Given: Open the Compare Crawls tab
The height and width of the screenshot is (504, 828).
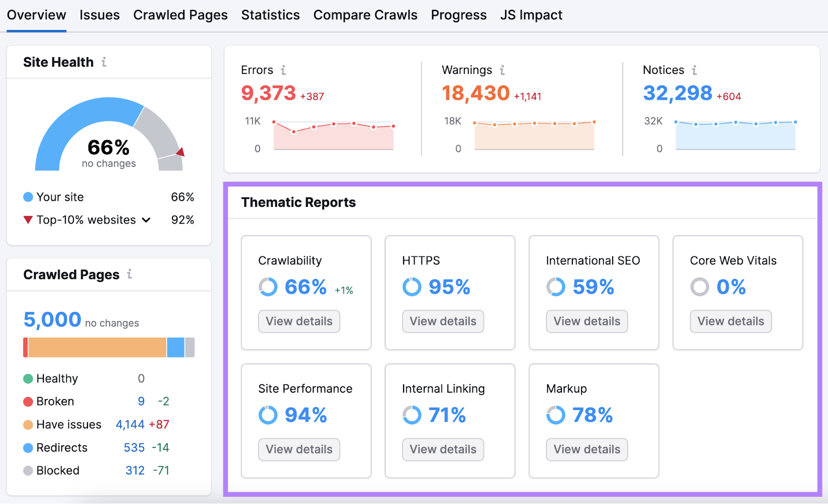Looking at the screenshot, I should click(x=365, y=15).
